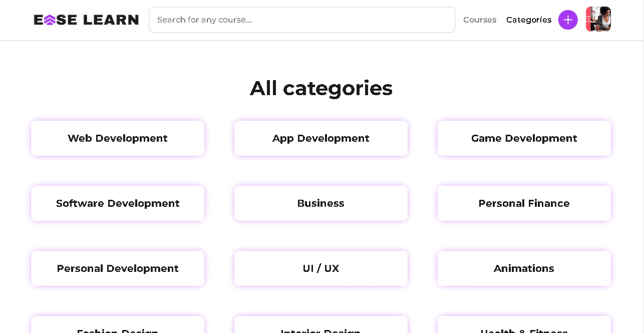Screen dimensions: 644x333
Task: Open the Personal Development category
Action: point(118,268)
